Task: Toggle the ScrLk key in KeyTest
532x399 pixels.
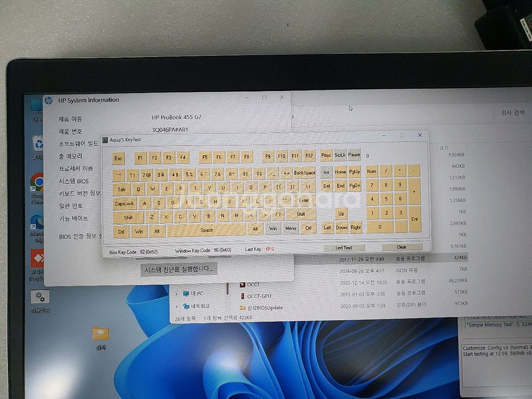Action: coord(340,155)
